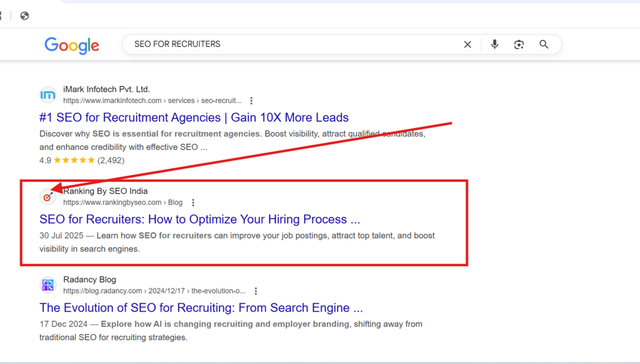Clear the search box with X
This screenshot has width=640, height=364.
[467, 44]
